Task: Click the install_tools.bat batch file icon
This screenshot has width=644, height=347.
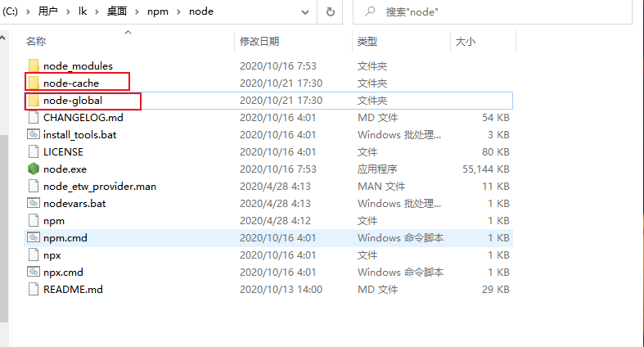Action: tap(34, 134)
